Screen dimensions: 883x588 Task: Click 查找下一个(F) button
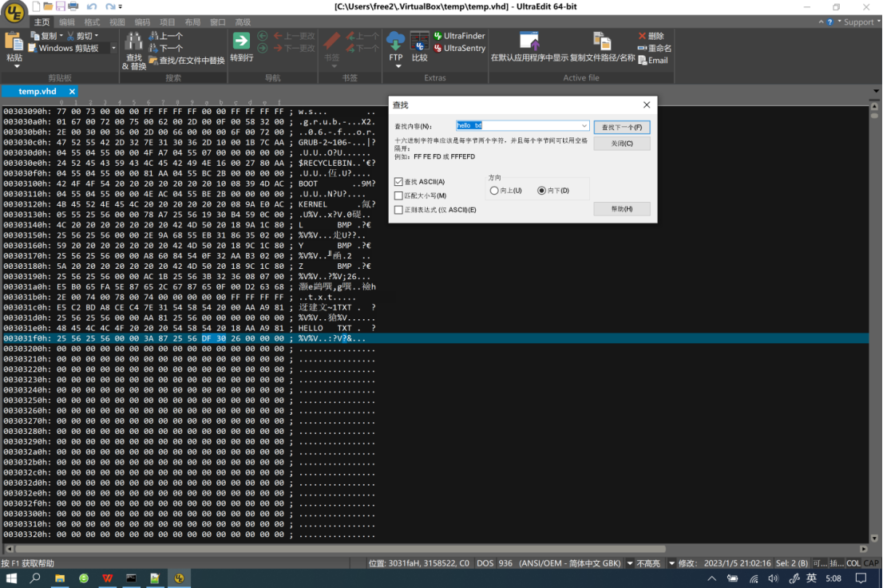pos(622,127)
